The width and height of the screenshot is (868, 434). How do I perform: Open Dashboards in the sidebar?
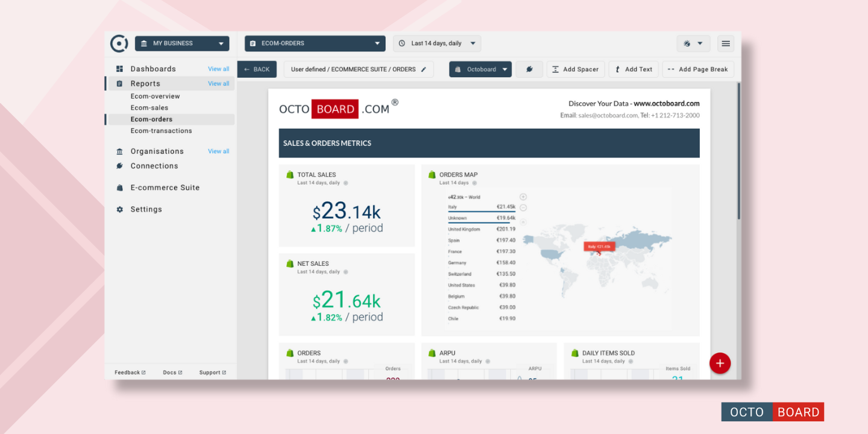pyautogui.click(x=153, y=69)
